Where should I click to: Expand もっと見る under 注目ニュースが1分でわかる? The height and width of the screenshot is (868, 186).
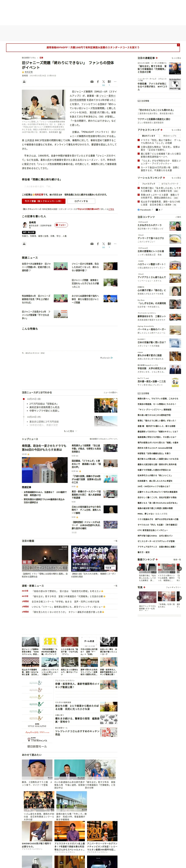[x=70, y=431]
